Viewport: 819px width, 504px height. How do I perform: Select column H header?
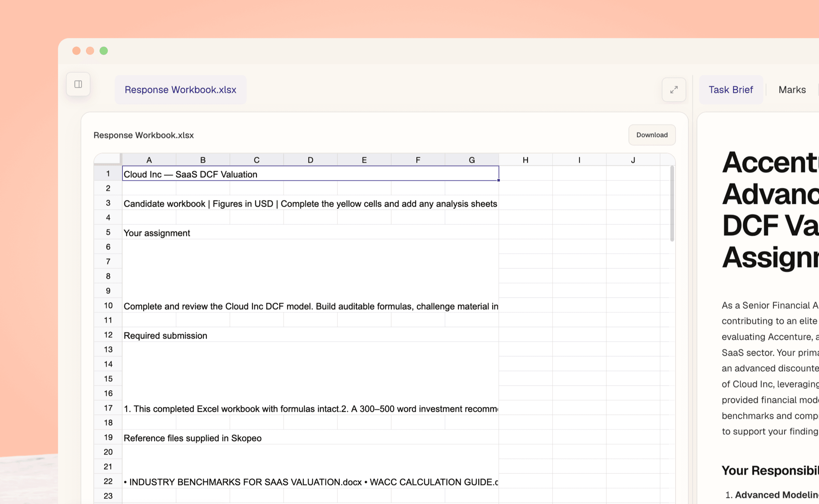[526, 160]
